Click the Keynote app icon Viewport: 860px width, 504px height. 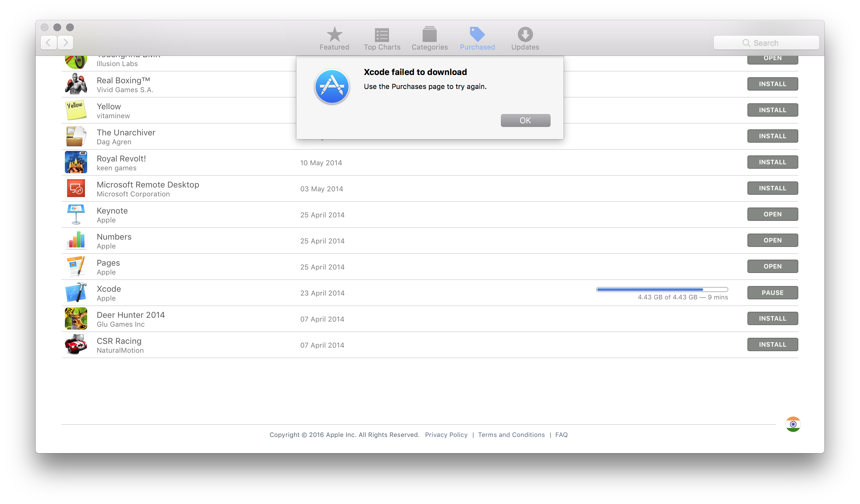click(76, 214)
